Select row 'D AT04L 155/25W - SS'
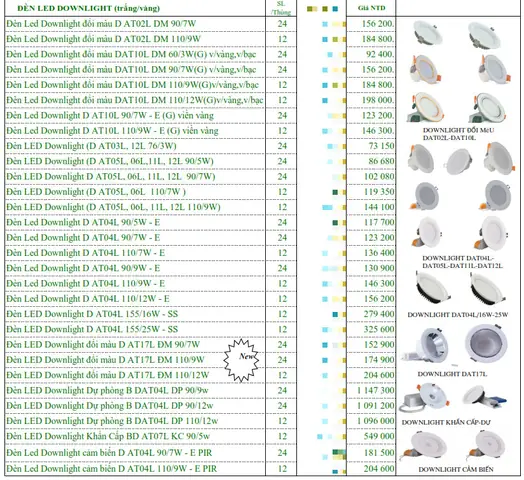 click(x=92, y=330)
